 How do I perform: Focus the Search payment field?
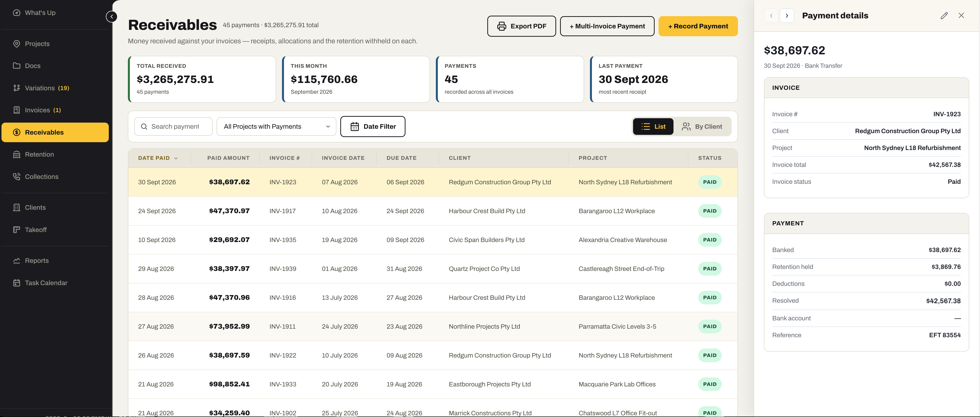point(173,127)
